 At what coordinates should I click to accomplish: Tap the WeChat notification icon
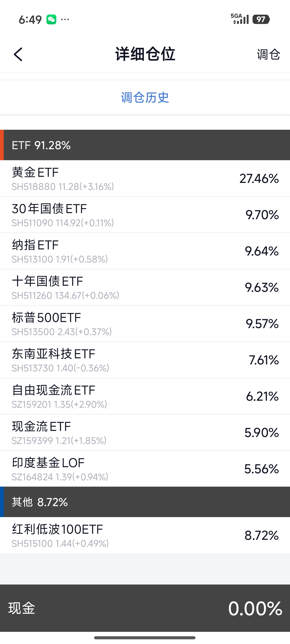pyautogui.click(x=51, y=19)
